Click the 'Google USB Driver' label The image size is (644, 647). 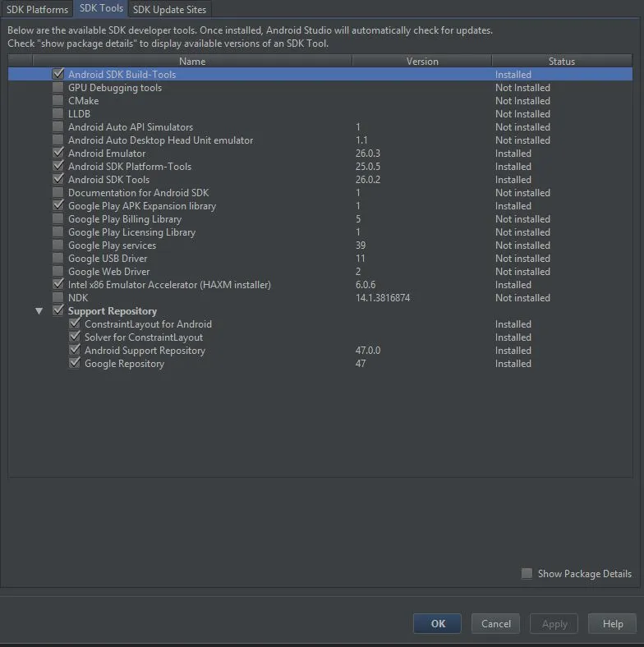108,259
